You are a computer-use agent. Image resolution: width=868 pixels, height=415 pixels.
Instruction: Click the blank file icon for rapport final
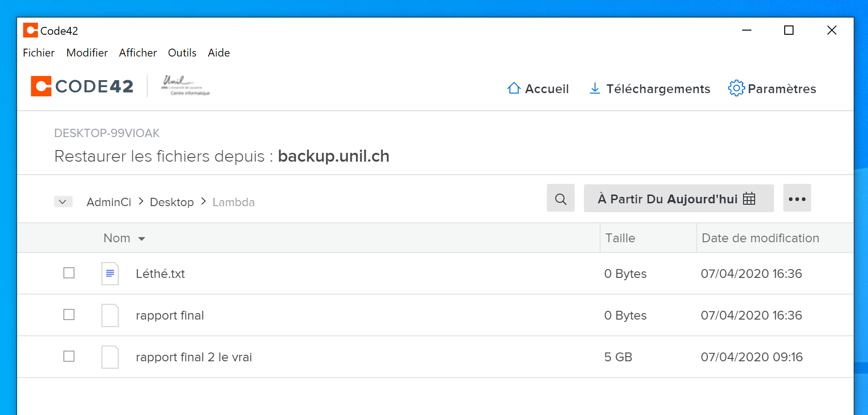(110, 315)
